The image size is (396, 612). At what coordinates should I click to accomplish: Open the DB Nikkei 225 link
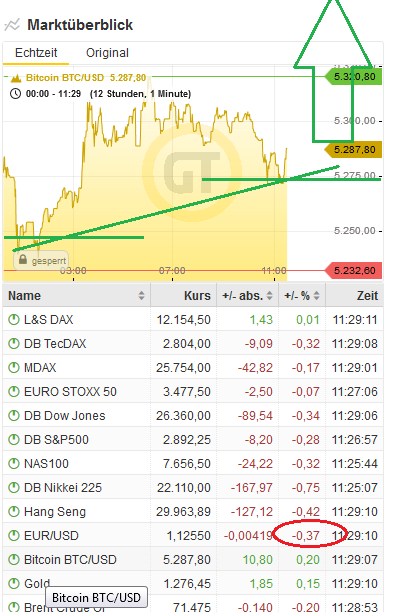[63, 487]
